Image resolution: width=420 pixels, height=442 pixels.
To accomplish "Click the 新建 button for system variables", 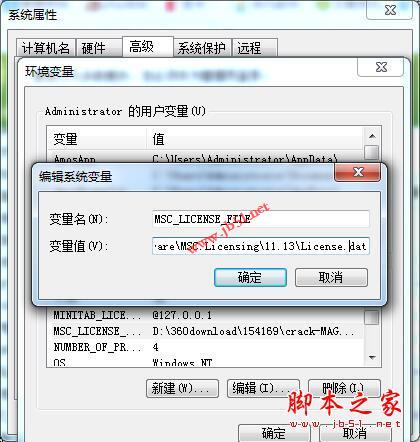I will 182,388.
